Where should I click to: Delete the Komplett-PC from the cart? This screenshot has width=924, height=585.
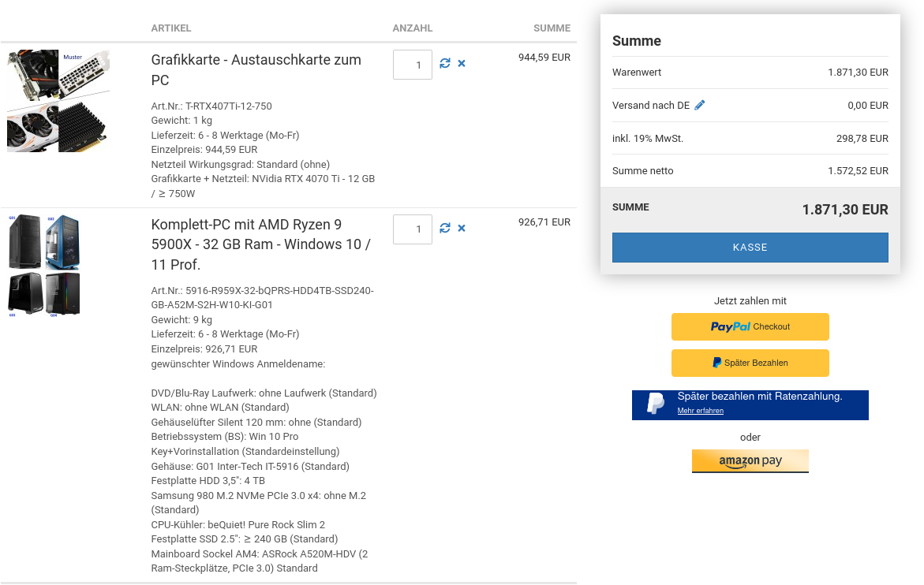click(461, 227)
